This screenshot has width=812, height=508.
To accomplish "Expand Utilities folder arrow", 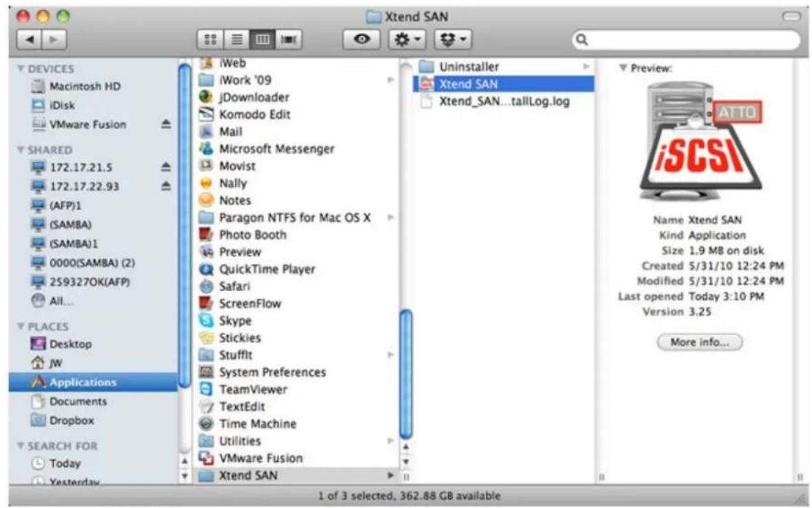I will [390, 440].
